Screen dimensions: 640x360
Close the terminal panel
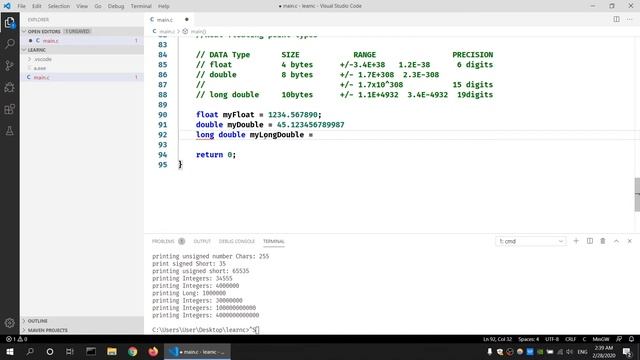pos(629,241)
